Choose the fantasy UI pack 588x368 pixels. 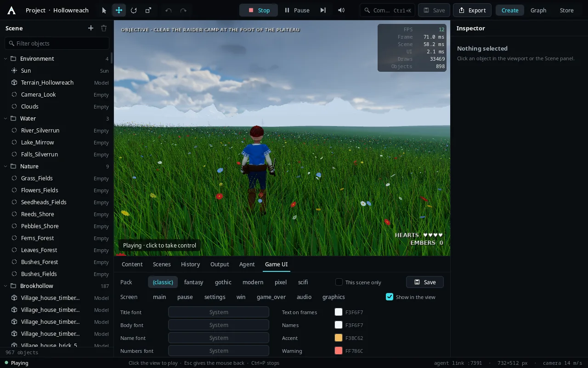193,282
